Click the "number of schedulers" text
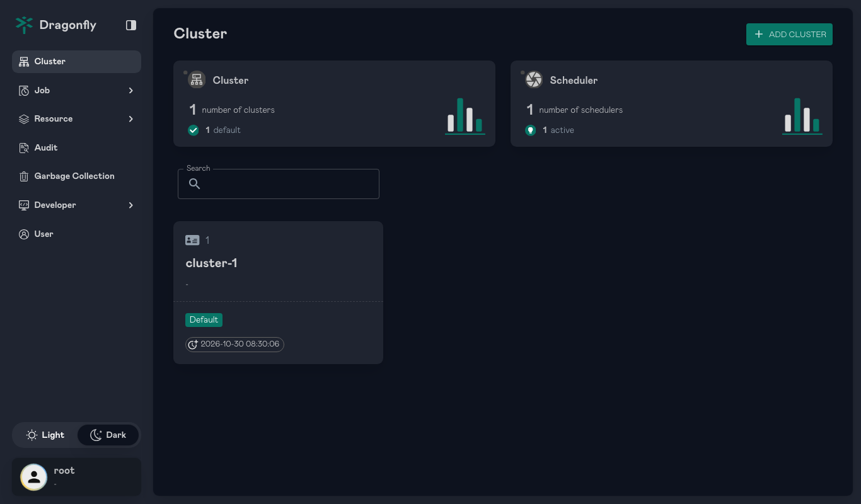Viewport: 861px width, 504px height. 581,110
